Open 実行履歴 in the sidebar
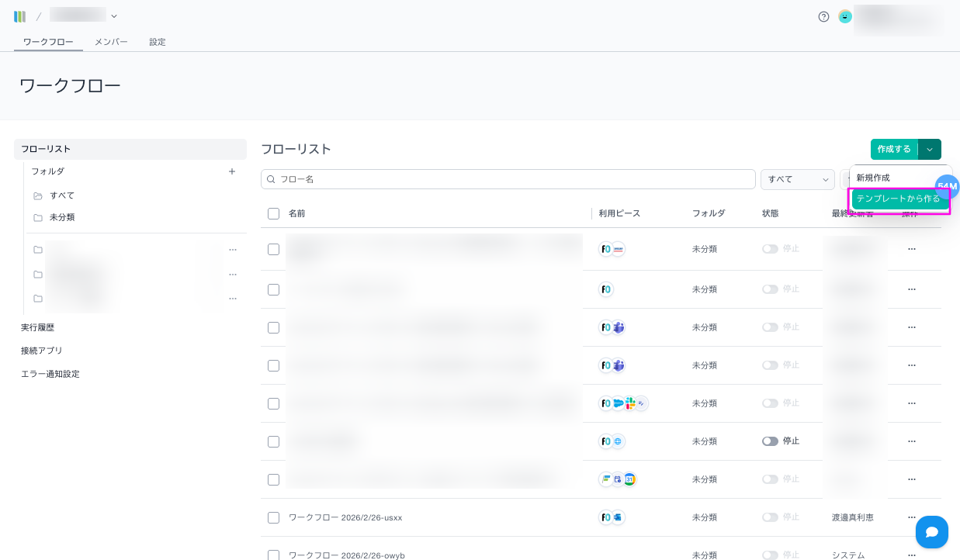The width and height of the screenshot is (960, 560). click(38, 327)
